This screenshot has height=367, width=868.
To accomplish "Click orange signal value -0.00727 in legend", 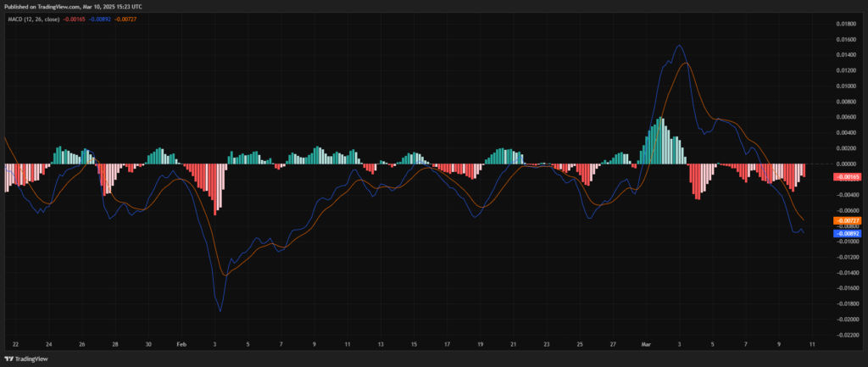I will [125, 19].
